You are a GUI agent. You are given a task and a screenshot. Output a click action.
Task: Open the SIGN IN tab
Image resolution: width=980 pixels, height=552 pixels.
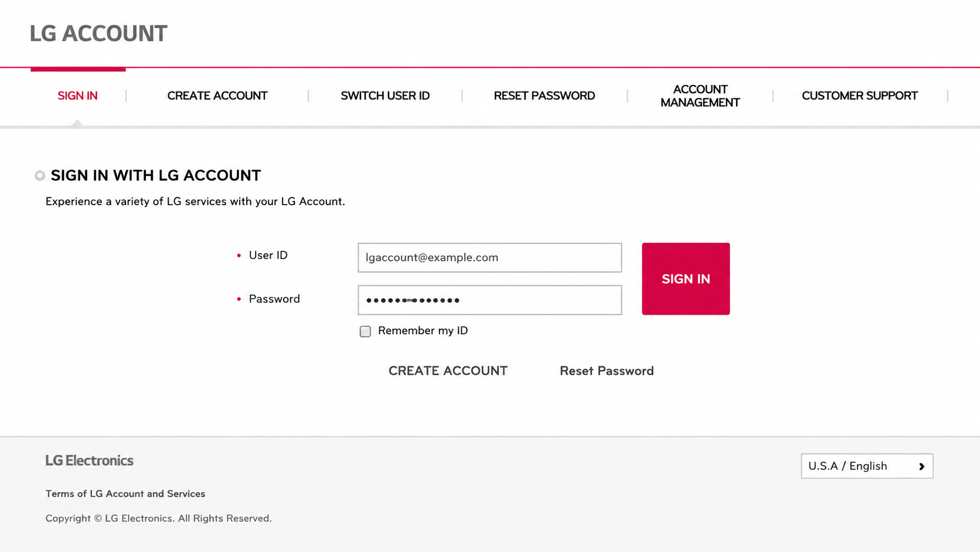coord(77,96)
